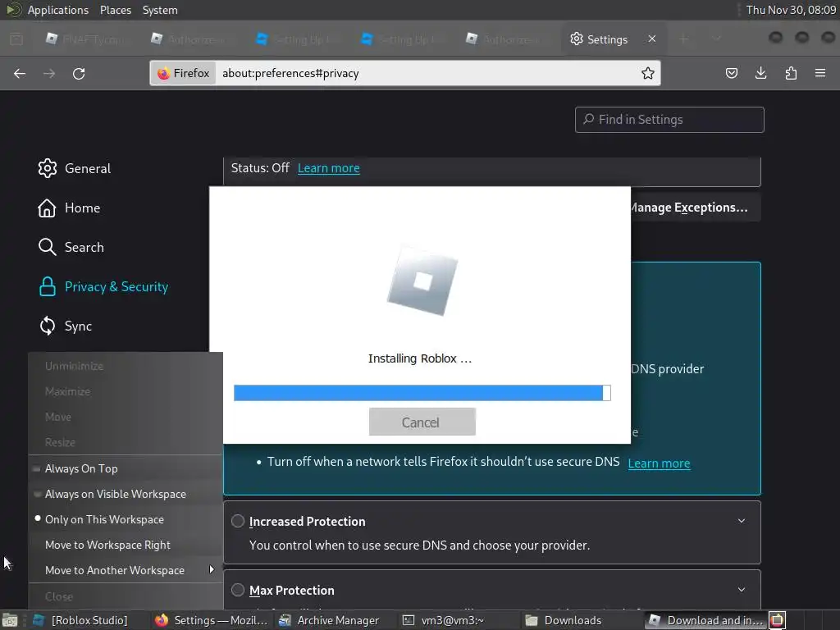This screenshot has height=630, width=840.
Task: Open Privacy & Security lock icon
Action: tap(47, 286)
